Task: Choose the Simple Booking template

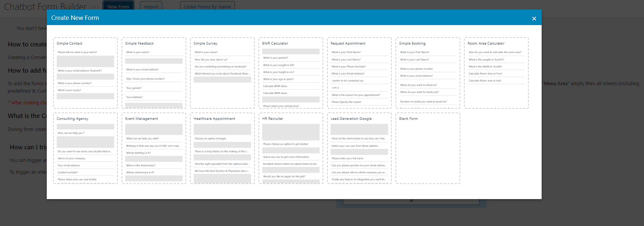Action: [x=428, y=73]
